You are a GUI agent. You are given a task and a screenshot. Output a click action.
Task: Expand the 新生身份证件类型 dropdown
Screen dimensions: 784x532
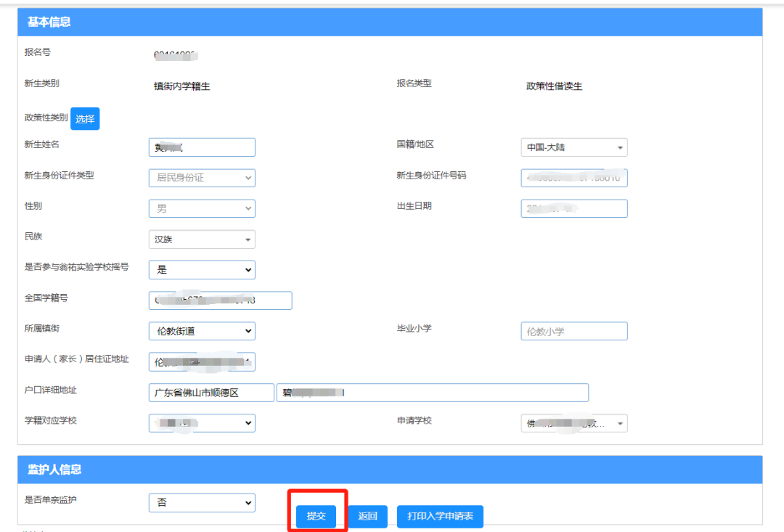[x=202, y=178]
